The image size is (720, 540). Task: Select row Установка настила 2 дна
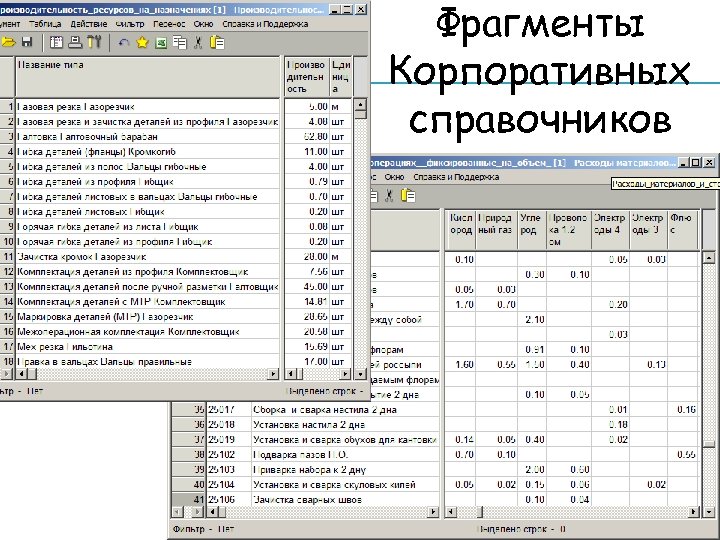(345, 425)
